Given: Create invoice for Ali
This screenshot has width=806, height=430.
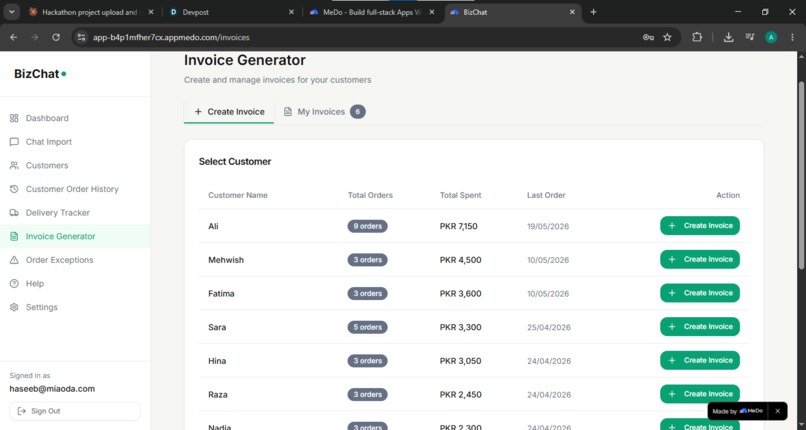Looking at the screenshot, I should [700, 226].
